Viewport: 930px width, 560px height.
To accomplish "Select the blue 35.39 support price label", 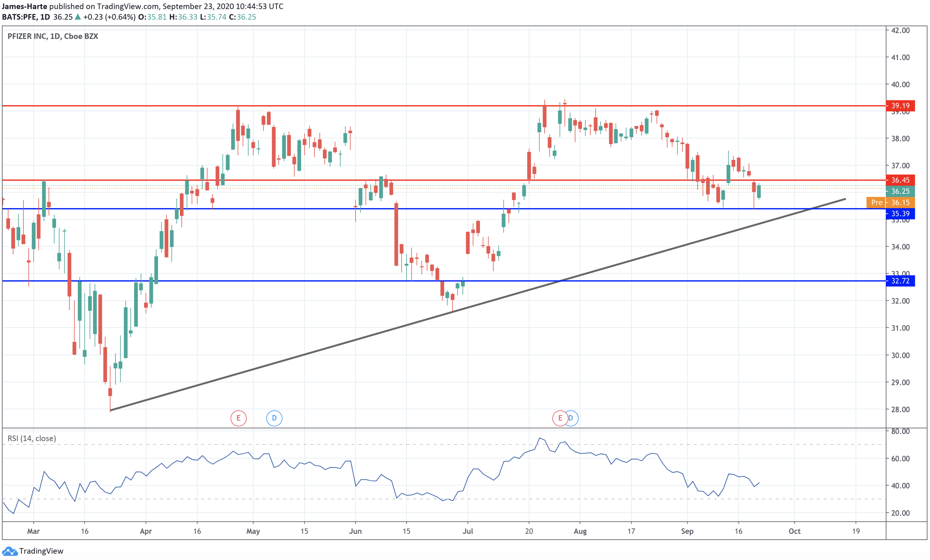I will tap(900, 214).
